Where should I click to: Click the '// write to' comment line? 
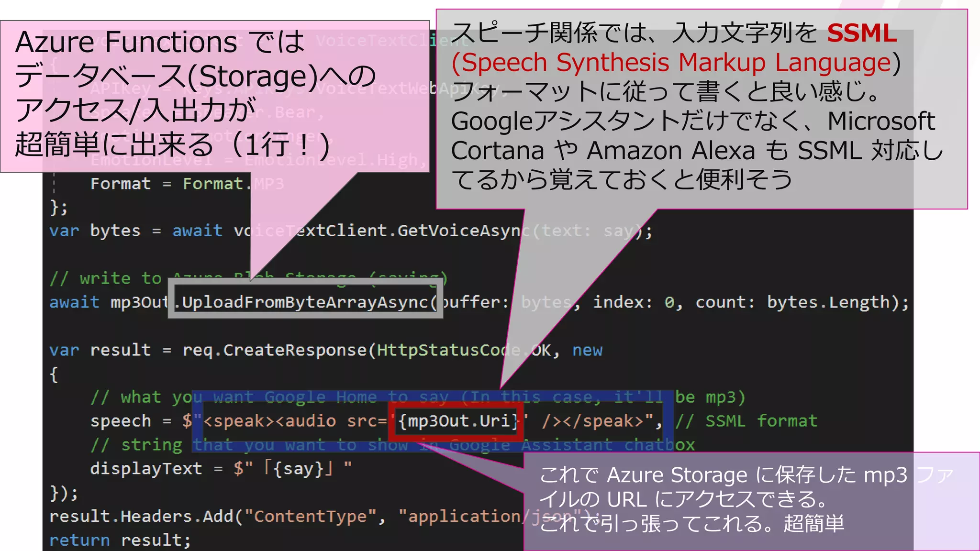point(105,278)
